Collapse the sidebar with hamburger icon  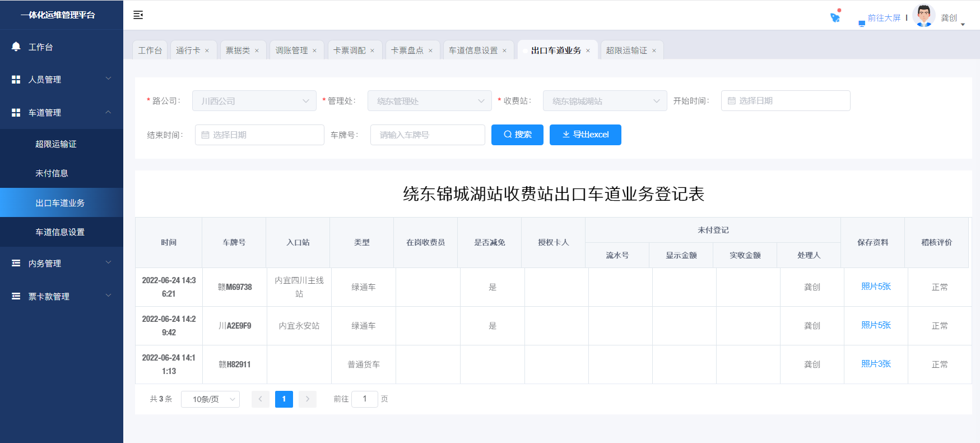click(x=138, y=15)
